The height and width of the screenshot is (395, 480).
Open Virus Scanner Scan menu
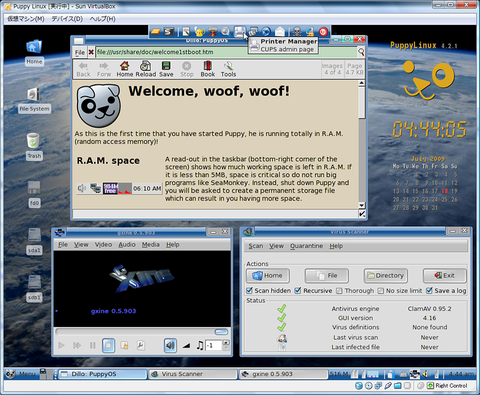coord(256,246)
